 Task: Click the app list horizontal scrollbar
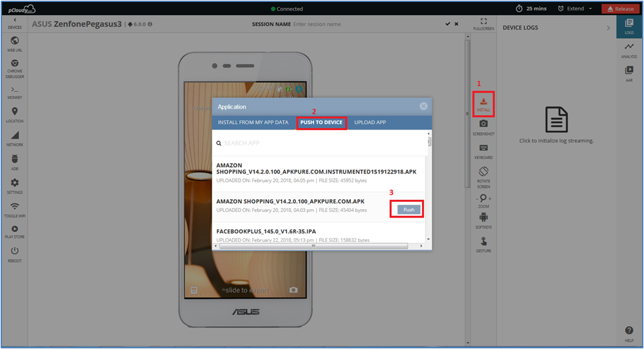tap(314, 246)
